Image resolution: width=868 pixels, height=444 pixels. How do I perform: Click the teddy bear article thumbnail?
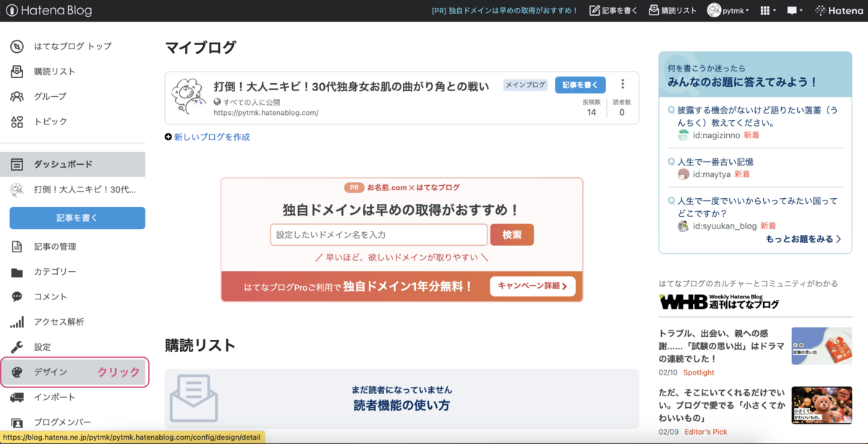(821, 405)
